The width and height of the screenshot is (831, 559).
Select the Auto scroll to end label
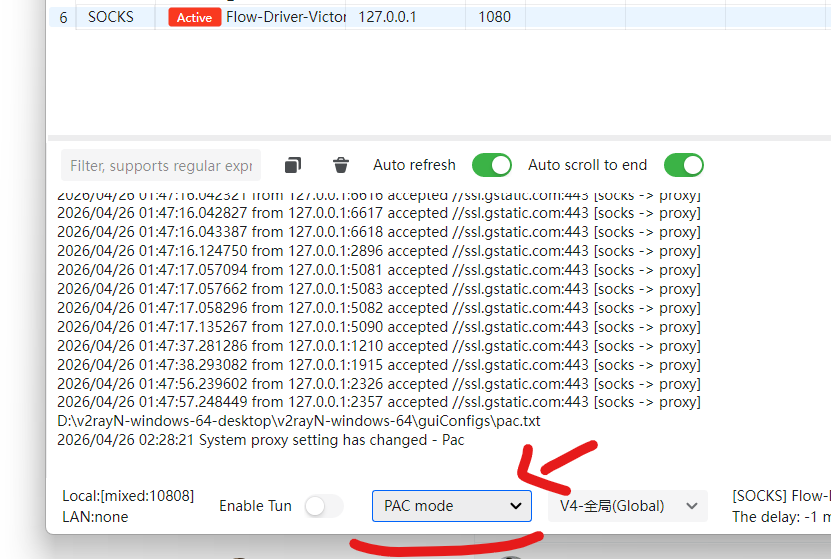(587, 165)
